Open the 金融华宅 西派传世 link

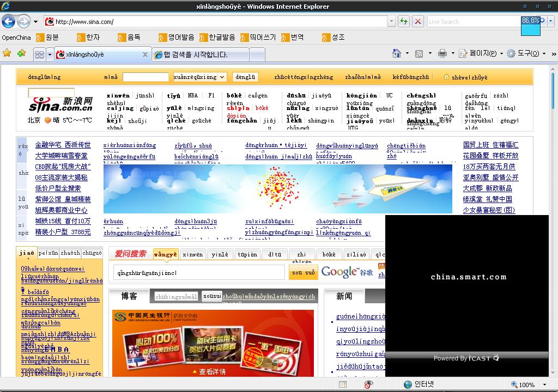63,145
